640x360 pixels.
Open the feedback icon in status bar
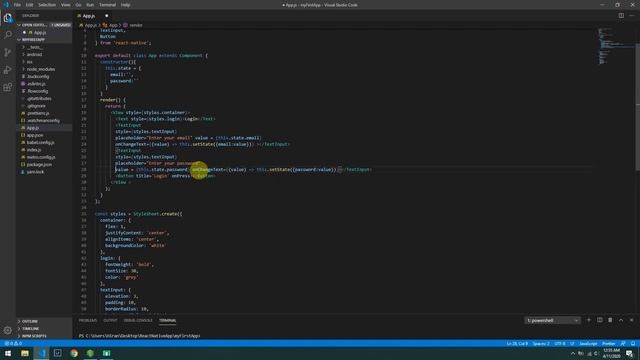click(623, 344)
